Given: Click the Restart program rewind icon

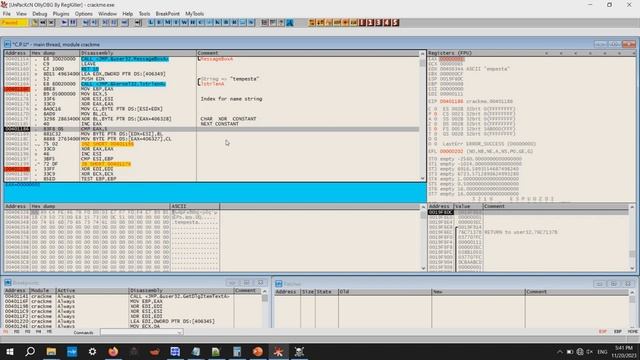Looking at the screenshot, I should (x=43, y=23).
